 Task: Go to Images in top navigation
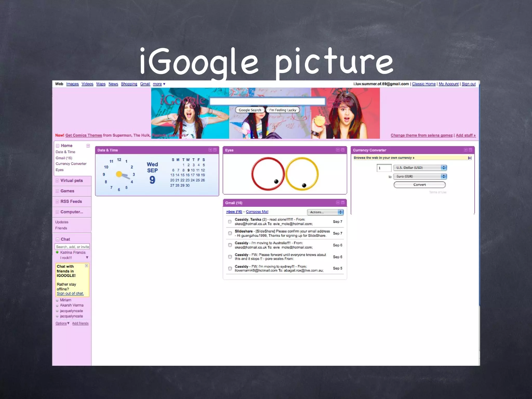(x=72, y=84)
